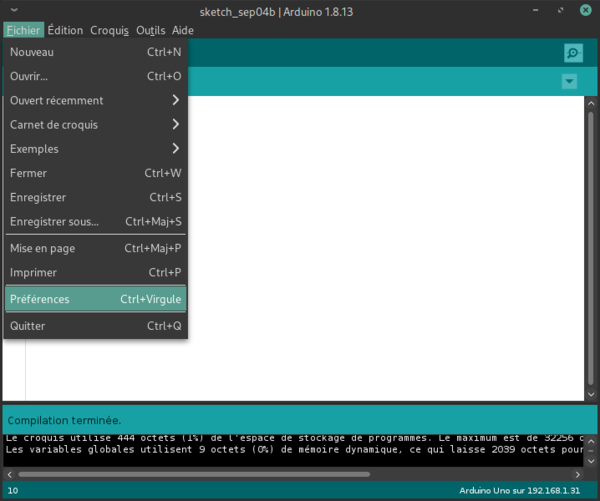Image resolution: width=600 pixels, height=501 pixels.
Task: Click line number 10 in status bar
Action: [x=13, y=491]
